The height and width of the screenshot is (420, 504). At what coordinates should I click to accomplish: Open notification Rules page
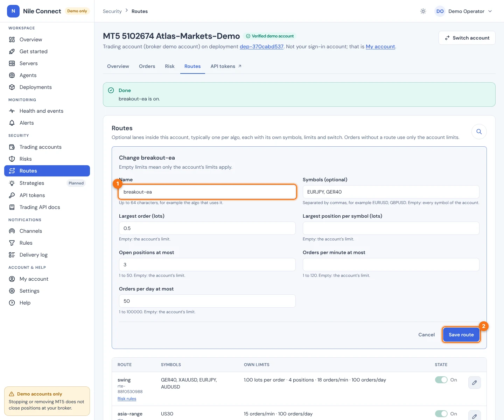(47, 243)
